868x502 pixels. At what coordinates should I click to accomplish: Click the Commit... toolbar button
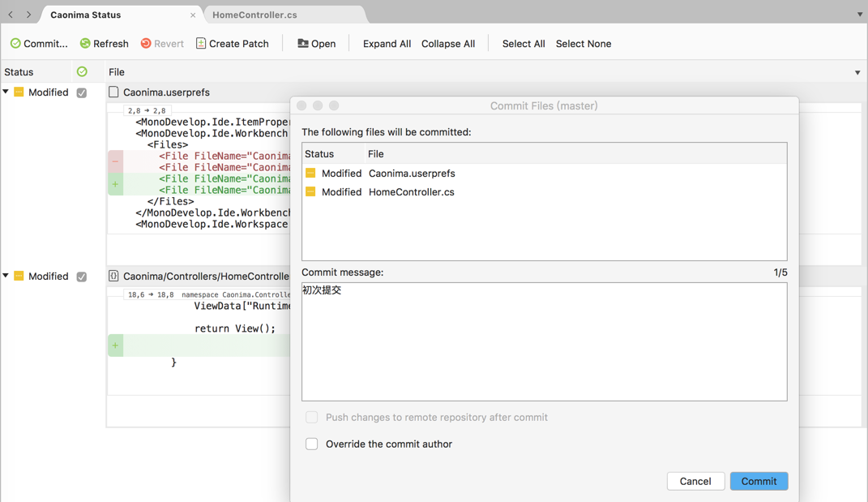click(x=39, y=43)
